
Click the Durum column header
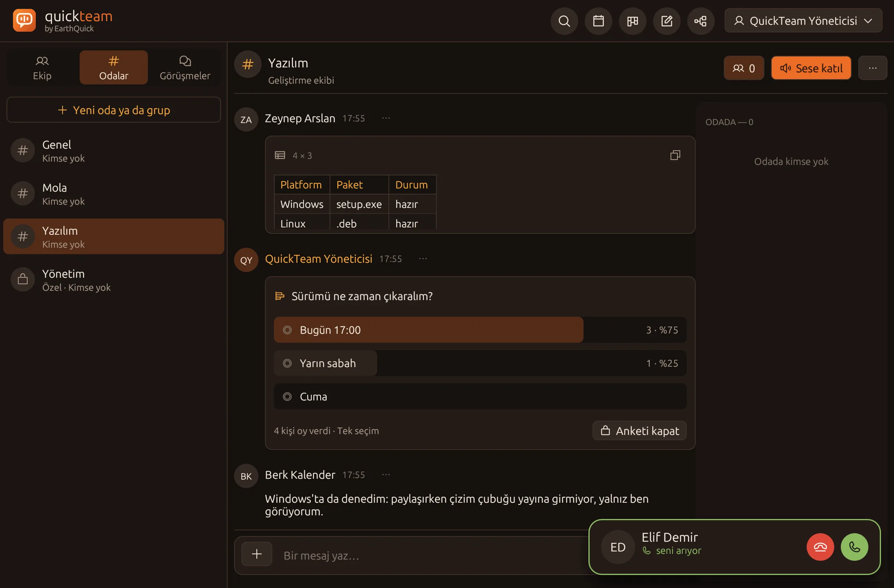click(x=412, y=184)
